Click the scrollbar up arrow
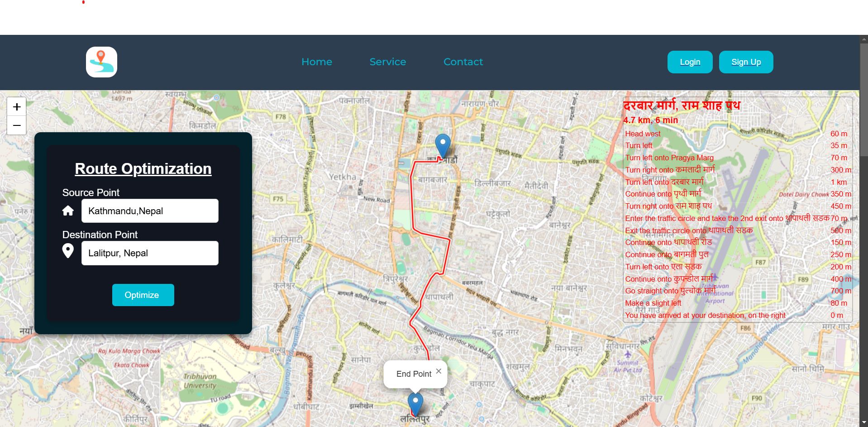The height and width of the screenshot is (427, 868). click(x=863, y=39)
